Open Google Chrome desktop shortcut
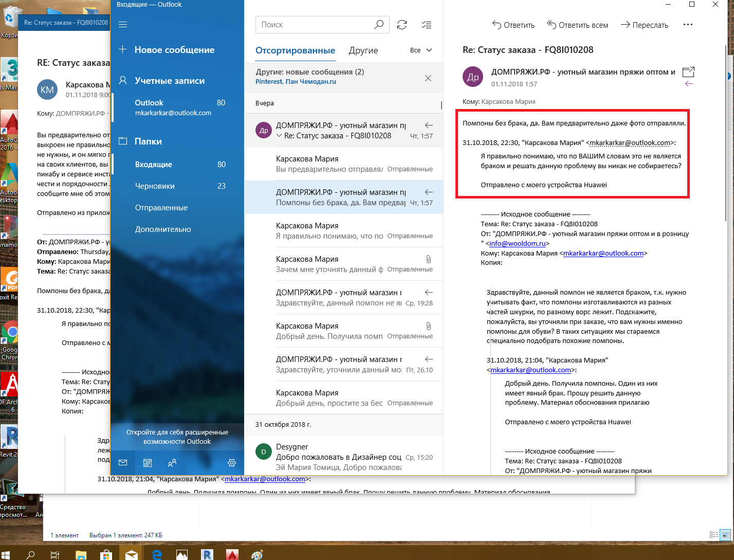The height and width of the screenshot is (560, 734). tap(9, 340)
